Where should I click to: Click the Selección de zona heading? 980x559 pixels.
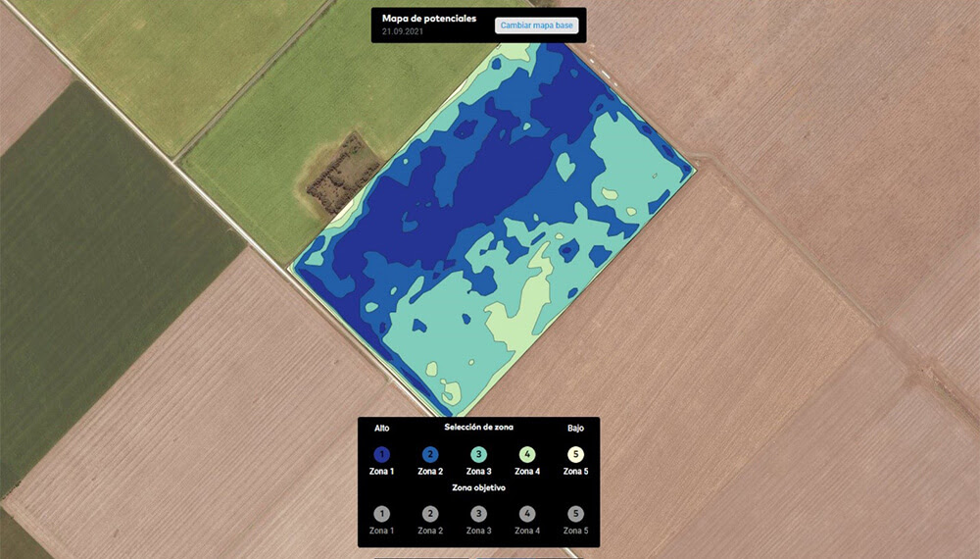(x=478, y=428)
